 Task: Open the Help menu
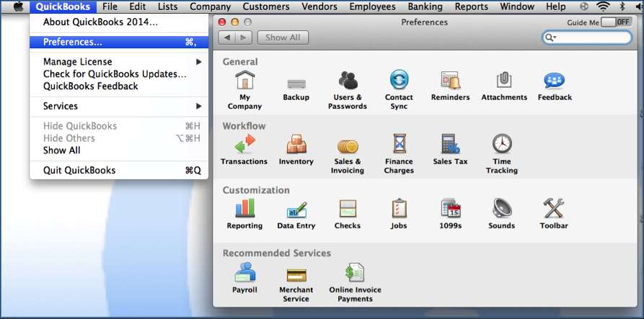click(x=556, y=6)
